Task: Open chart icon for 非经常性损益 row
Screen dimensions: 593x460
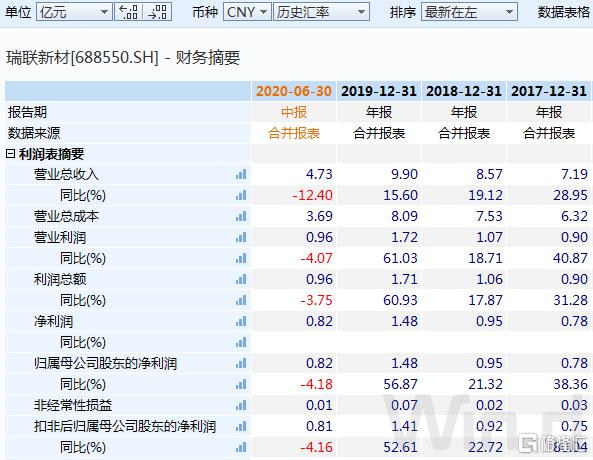Action: point(241,406)
